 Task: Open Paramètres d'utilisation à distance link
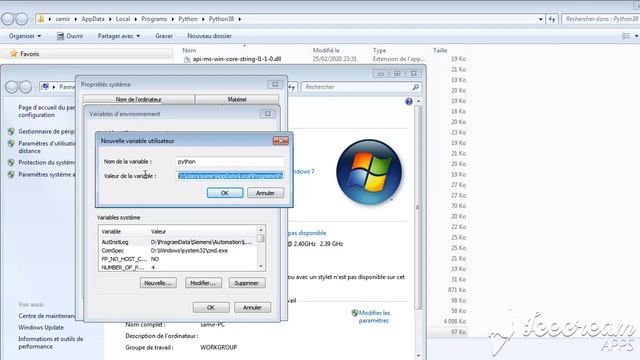point(47,147)
